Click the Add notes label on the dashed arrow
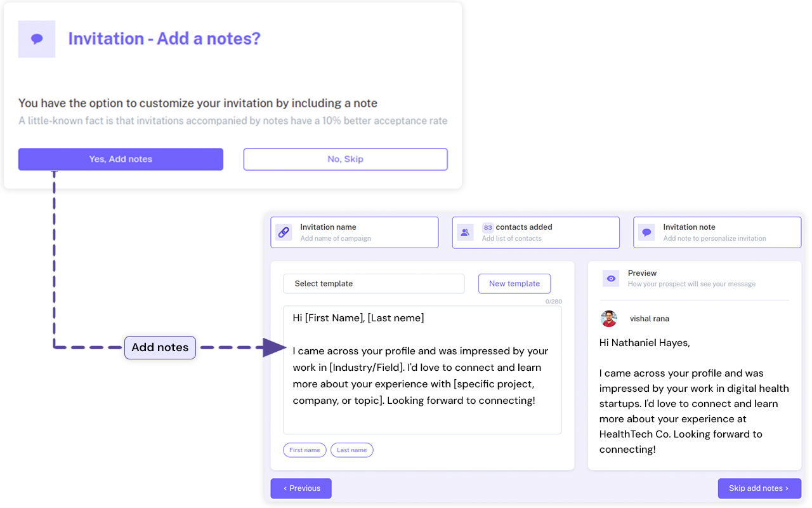812x508 pixels. coord(160,347)
